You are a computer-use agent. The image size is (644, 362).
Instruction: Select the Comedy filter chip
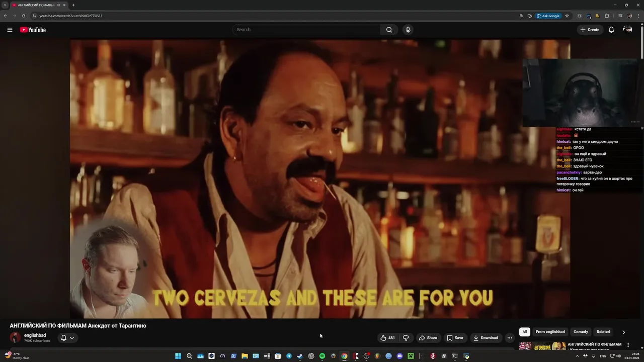tap(581, 332)
